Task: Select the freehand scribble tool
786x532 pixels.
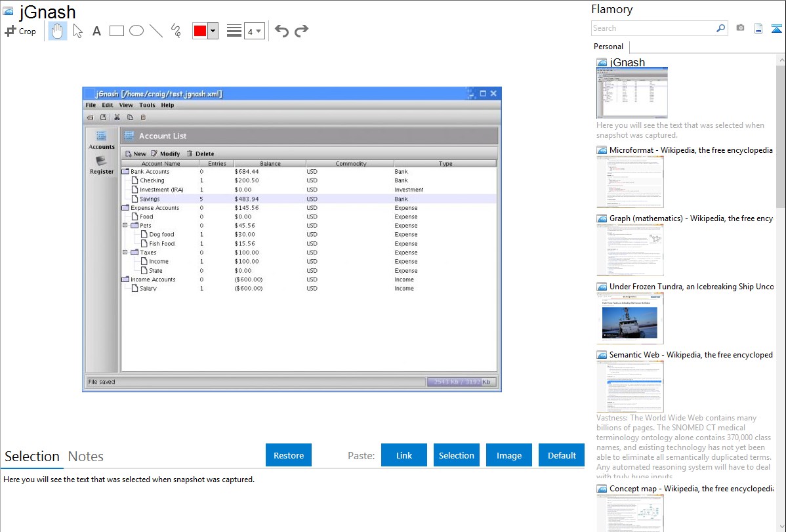Action: (176, 31)
